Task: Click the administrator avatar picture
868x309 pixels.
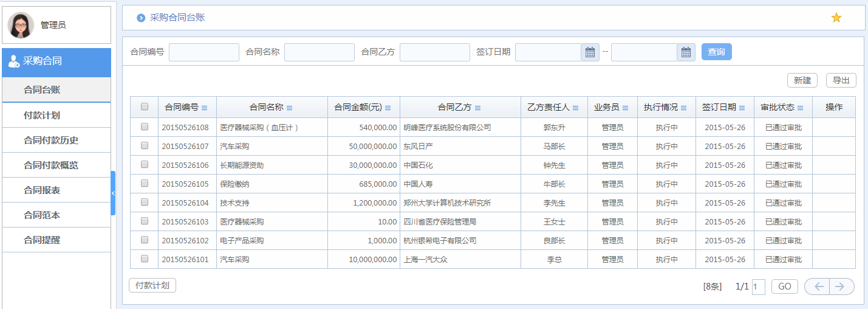Action: pos(21,25)
